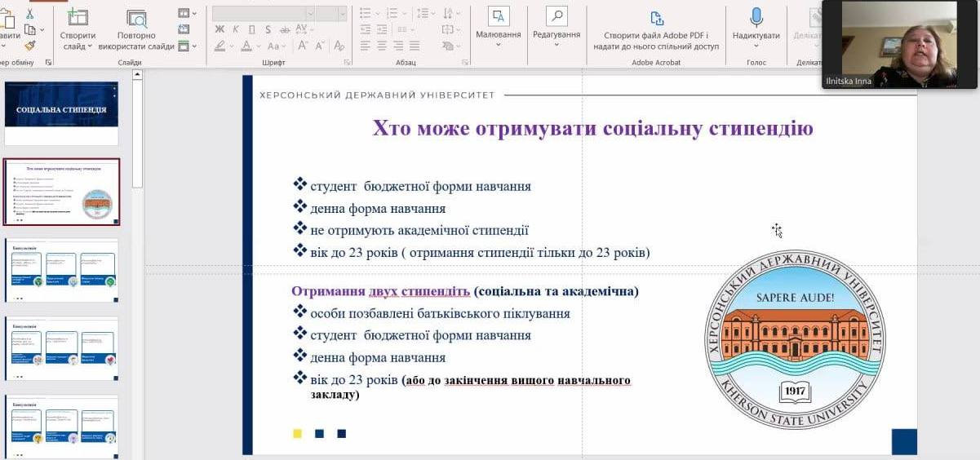
Task: Toggle bold Ж formatting
Action: pos(220,29)
